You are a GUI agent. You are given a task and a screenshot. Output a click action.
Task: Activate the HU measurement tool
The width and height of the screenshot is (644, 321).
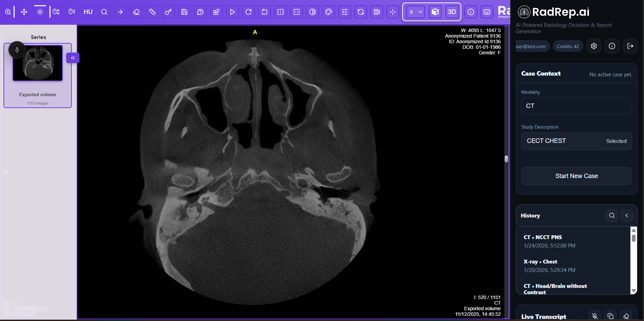(88, 12)
